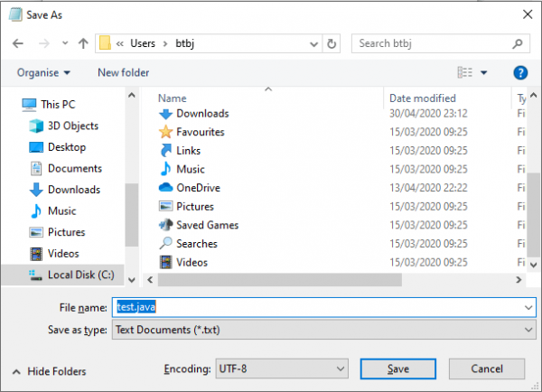Select the Saved Games folder
The image size is (542, 392).
[x=199, y=225]
